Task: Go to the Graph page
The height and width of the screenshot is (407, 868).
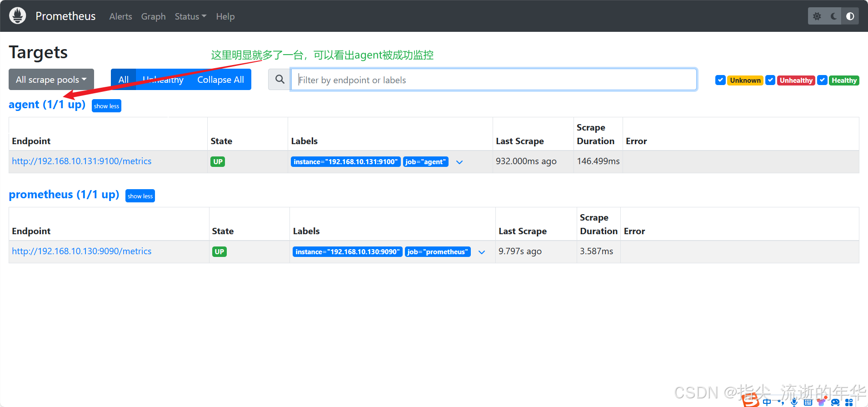Action: 153,16
